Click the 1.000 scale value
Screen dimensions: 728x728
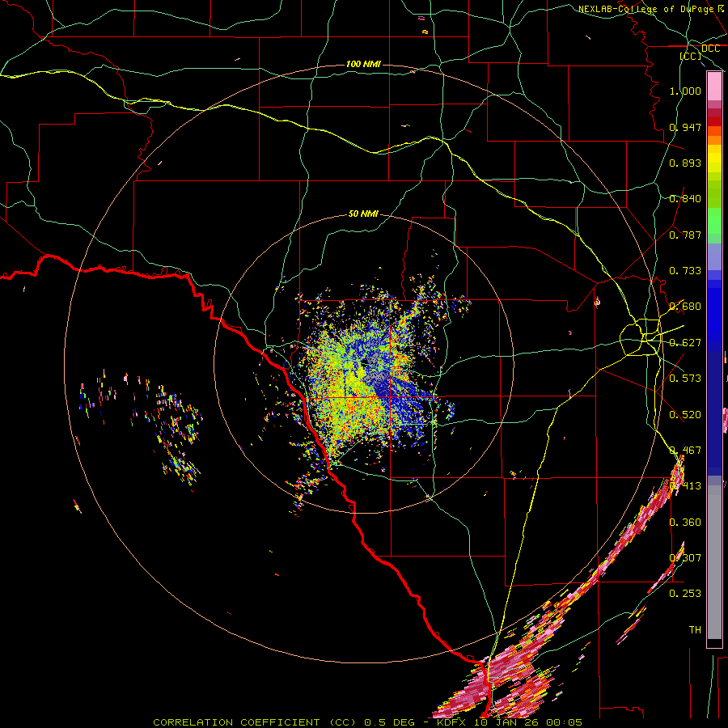tap(685, 91)
